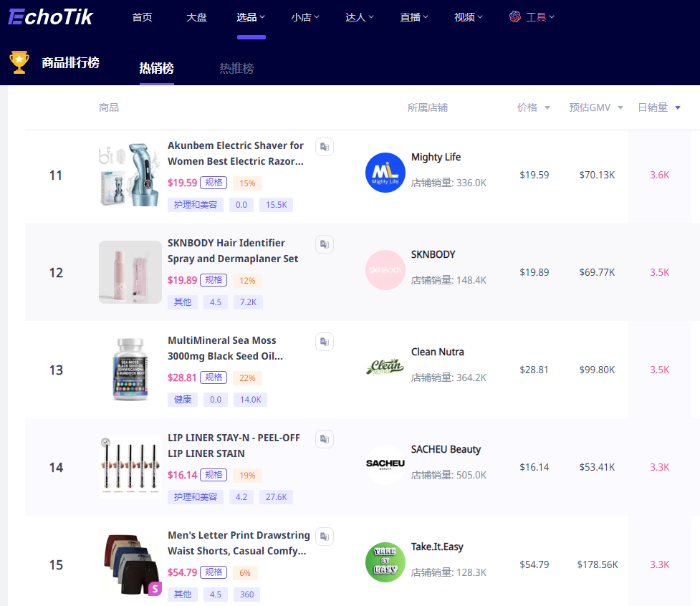Open the Mighty Life store logo
The width and height of the screenshot is (700, 606).
(x=385, y=172)
